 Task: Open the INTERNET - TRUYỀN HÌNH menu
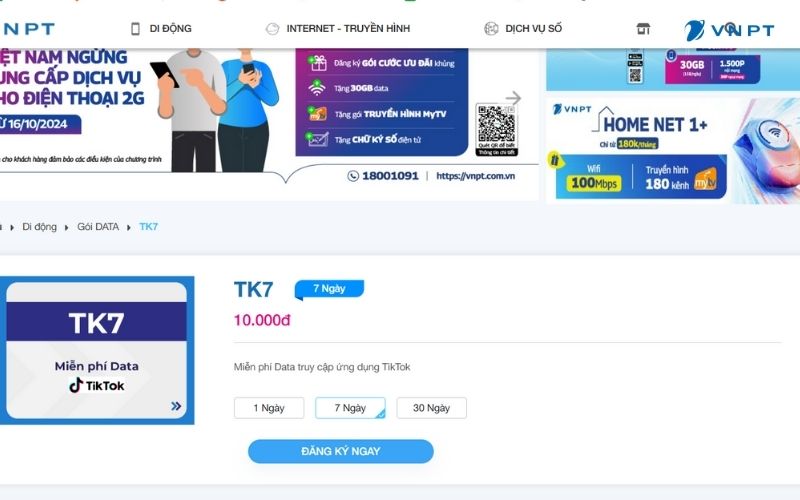pos(348,29)
